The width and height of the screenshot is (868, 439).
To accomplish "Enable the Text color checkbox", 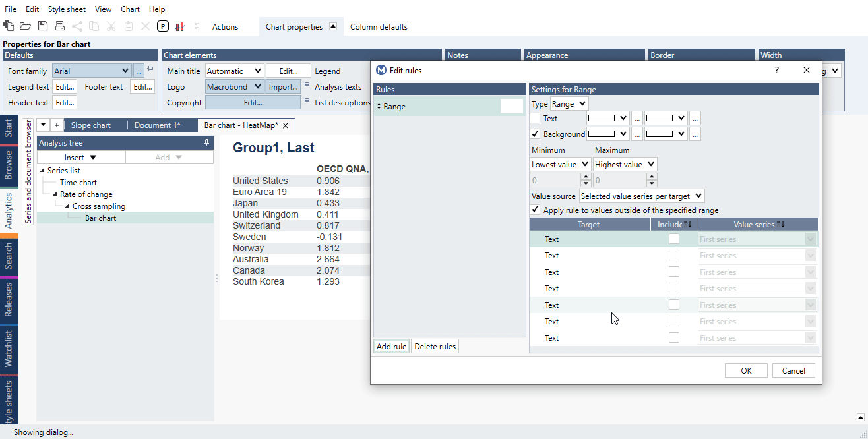I will point(535,119).
